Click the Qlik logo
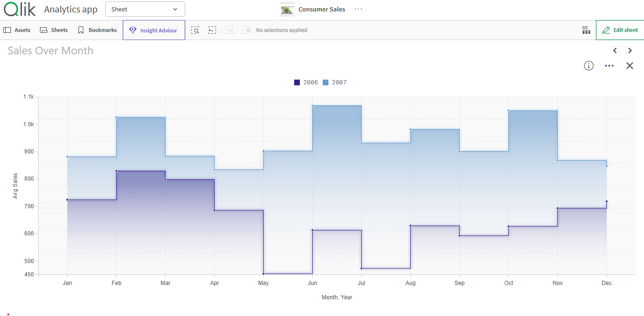The height and width of the screenshot is (316, 644). pos(20,9)
